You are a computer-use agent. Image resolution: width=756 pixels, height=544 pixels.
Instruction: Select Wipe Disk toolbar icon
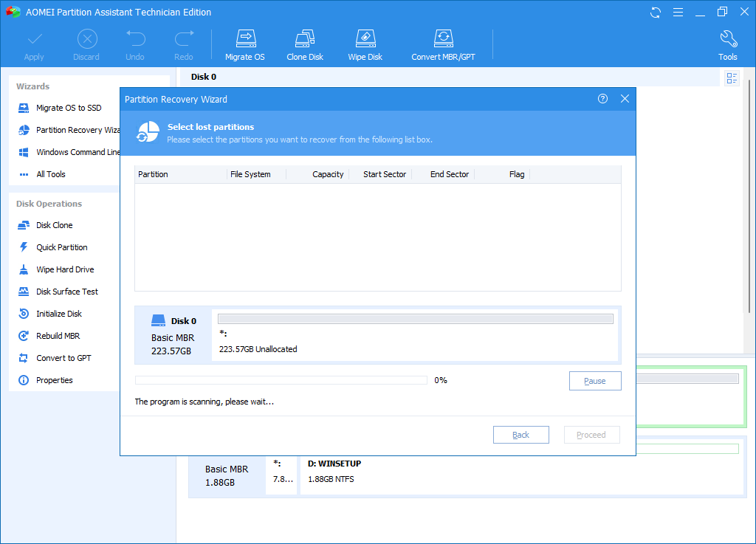pos(365,46)
